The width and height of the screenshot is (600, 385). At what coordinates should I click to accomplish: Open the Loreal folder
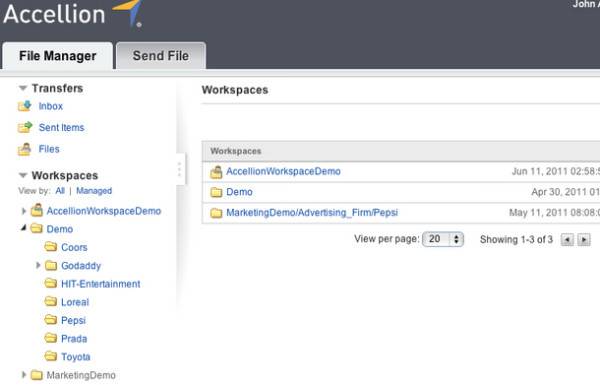click(x=75, y=302)
